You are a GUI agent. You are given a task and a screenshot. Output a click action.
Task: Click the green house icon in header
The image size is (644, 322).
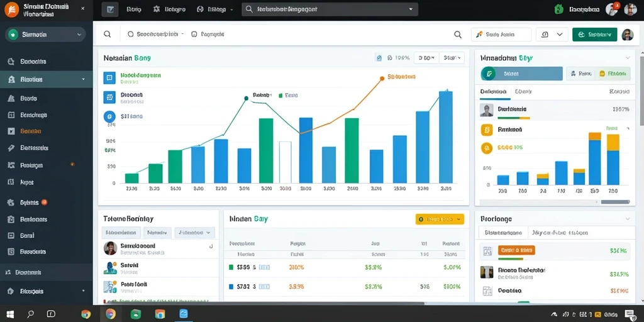point(558,9)
